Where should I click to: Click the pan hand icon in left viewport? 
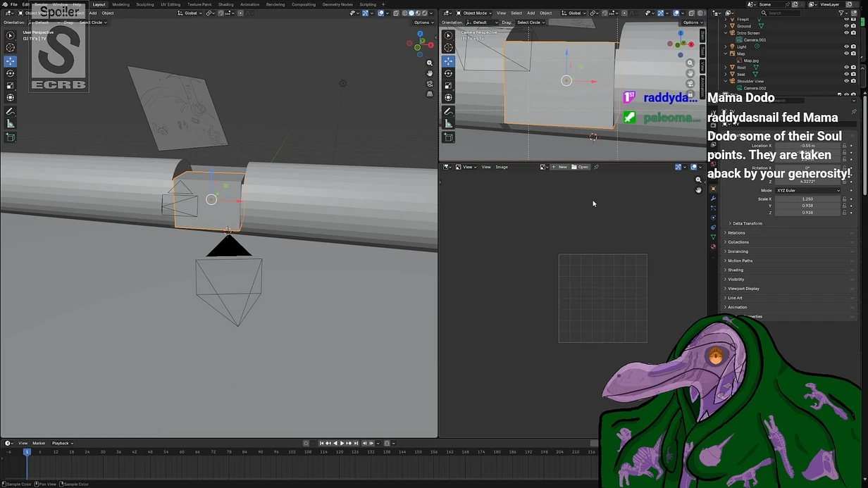pos(430,73)
